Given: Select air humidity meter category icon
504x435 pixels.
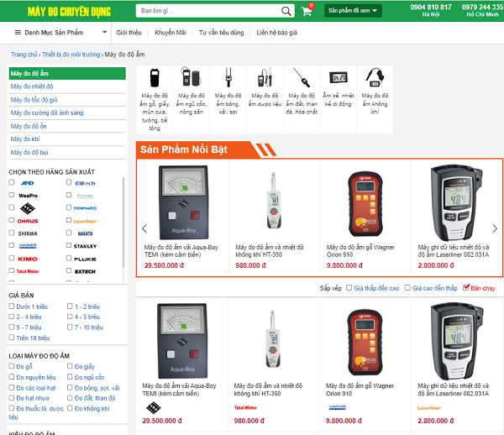Looking at the screenshot, I should point(375,77).
